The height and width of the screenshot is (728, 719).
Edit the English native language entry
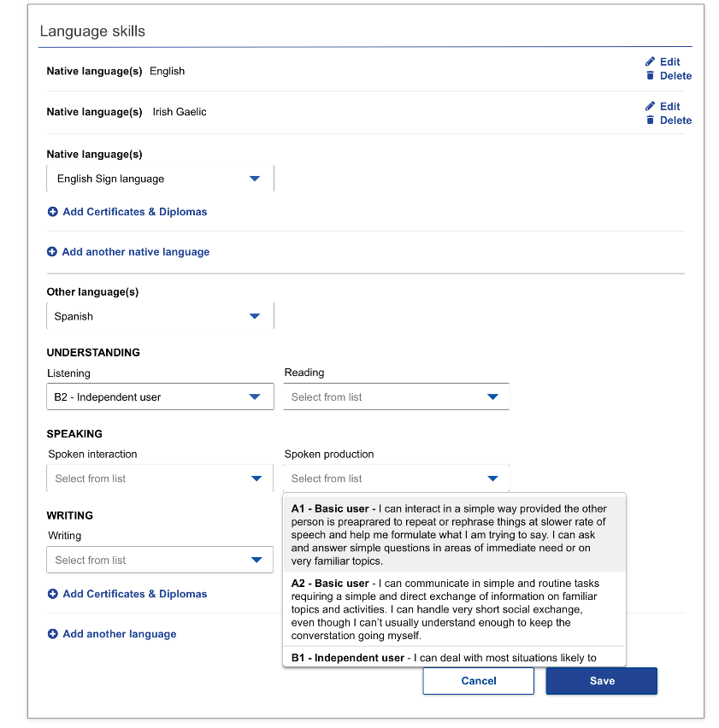pyautogui.click(x=663, y=62)
